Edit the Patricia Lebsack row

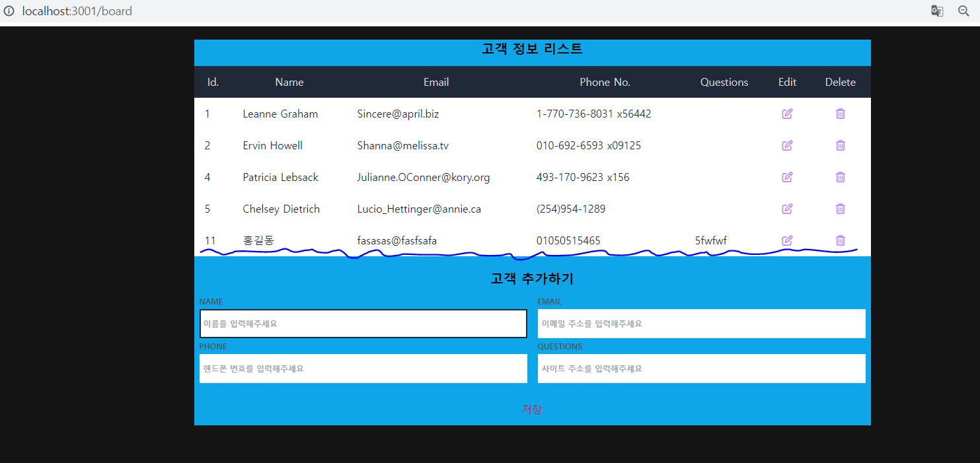pyautogui.click(x=787, y=177)
